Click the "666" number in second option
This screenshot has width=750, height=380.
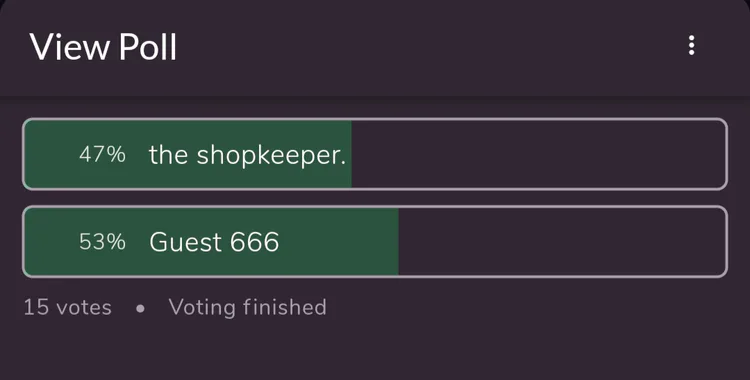(x=254, y=242)
